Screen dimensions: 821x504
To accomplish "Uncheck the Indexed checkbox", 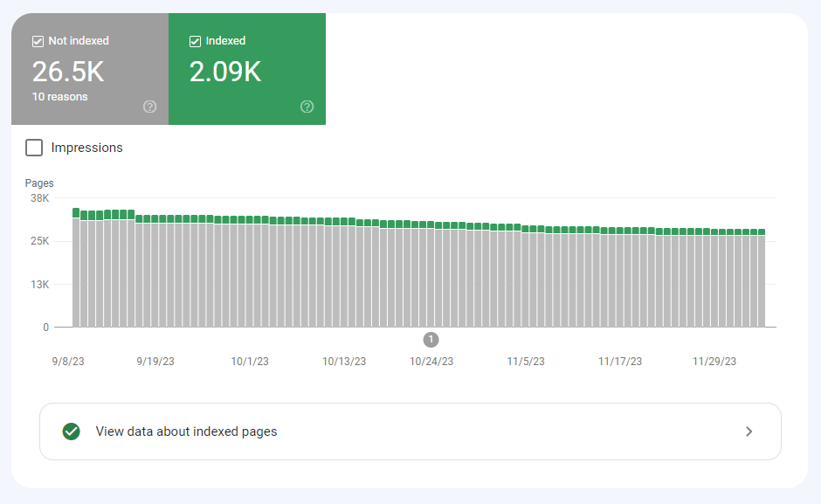I will pyautogui.click(x=195, y=41).
